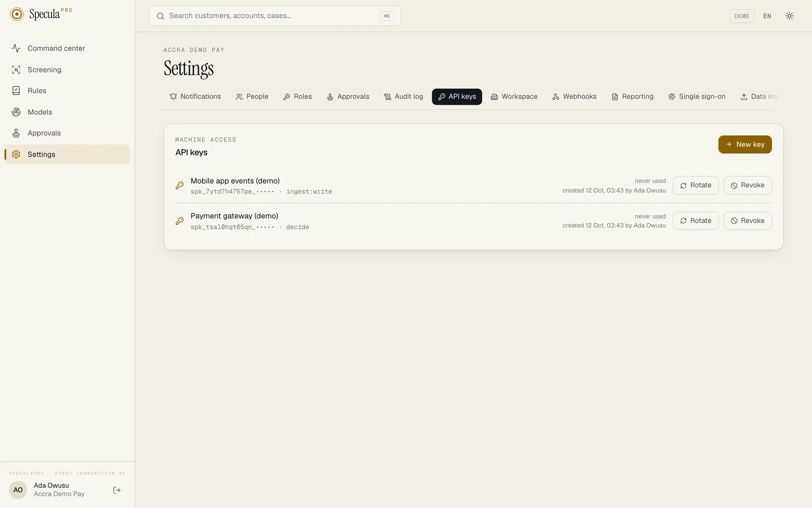
Task: Select Settings in the sidebar
Action: coord(67,154)
